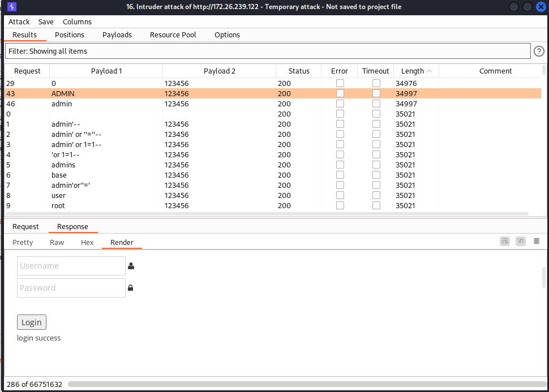Screen dimensions: 549x392
Task: Sort results by Timeout column header
Action: click(x=375, y=71)
